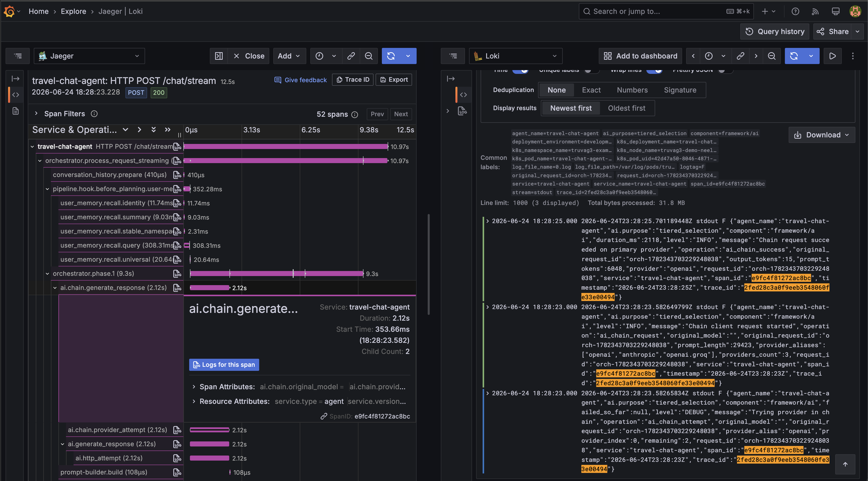
Task: Open Query history
Action: pos(775,32)
